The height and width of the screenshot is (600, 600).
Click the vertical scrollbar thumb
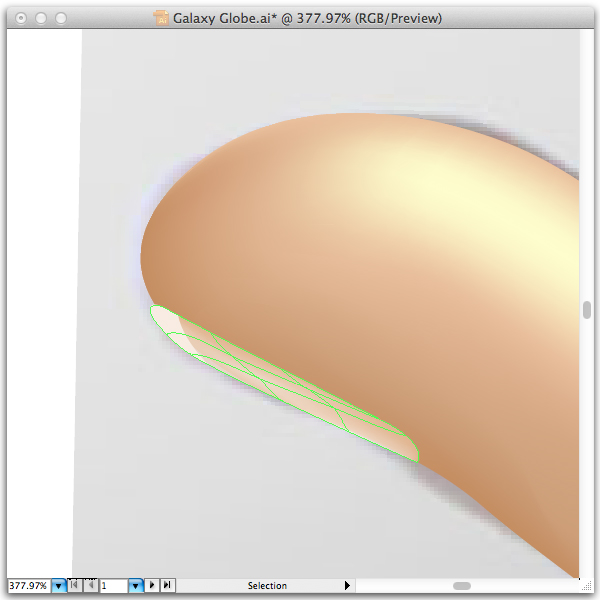(x=587, y=310)
